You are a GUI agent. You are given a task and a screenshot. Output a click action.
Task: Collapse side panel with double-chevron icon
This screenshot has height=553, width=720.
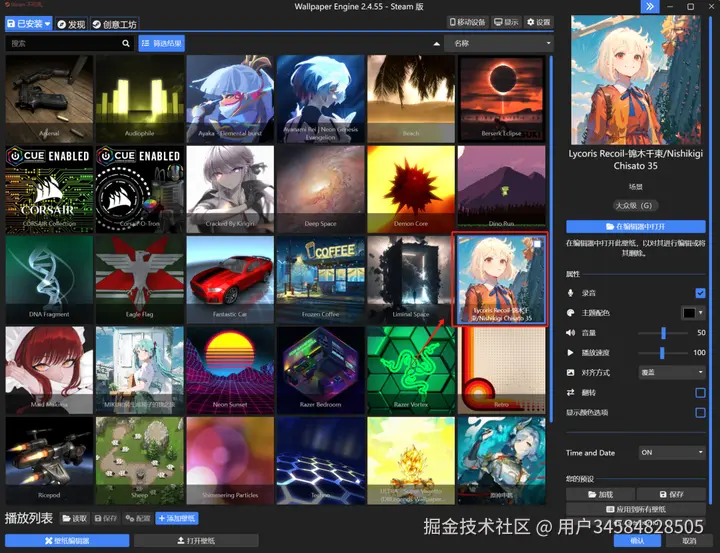pyautogui.click(x=650, y=6)
